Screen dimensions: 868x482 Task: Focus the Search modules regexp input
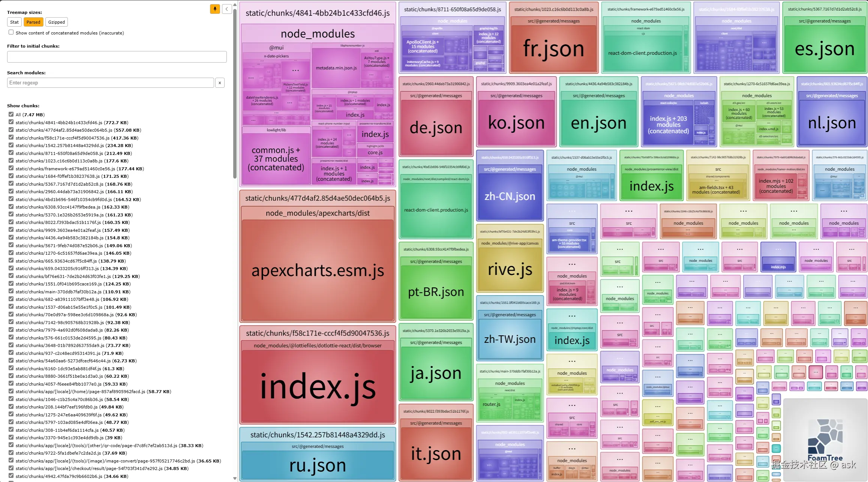110,83
